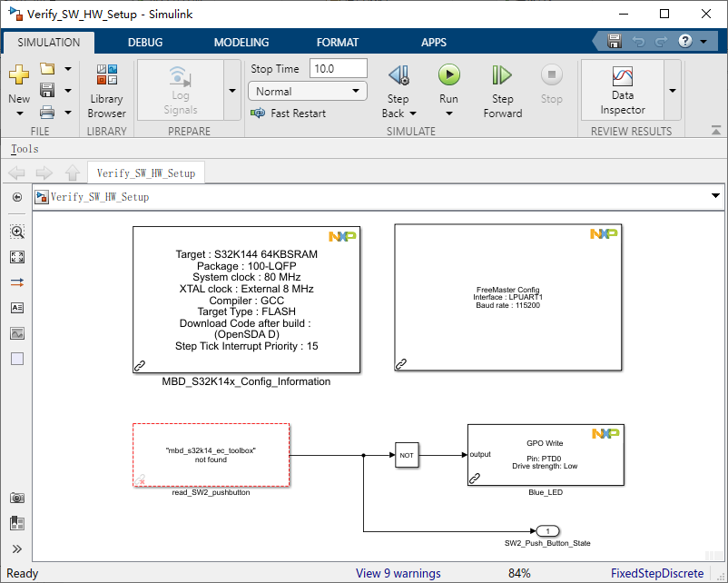Viewport: 728px width, 583px height.
Task: Select the FreeMaster Config block
Action: pyautogui.click(x=508, y=297)
